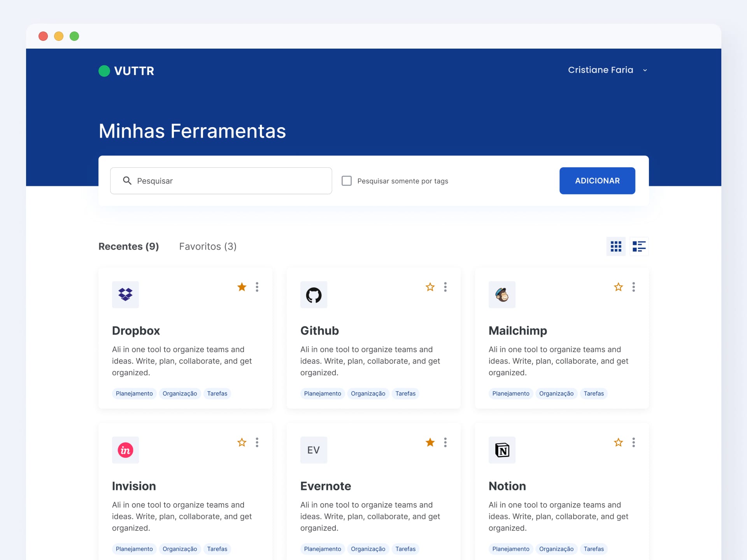Click Organização tag on Dropbox card
747x560 pixels.
[180, 394]
